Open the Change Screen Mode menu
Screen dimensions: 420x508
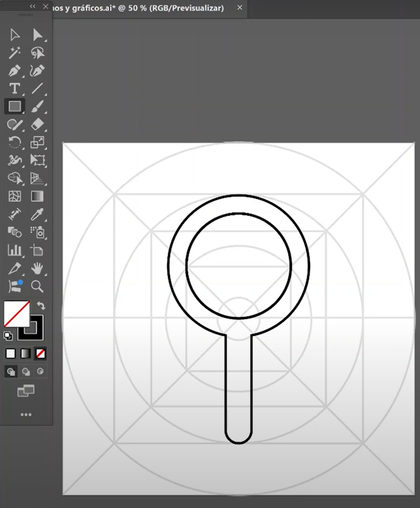pos(26,391)
